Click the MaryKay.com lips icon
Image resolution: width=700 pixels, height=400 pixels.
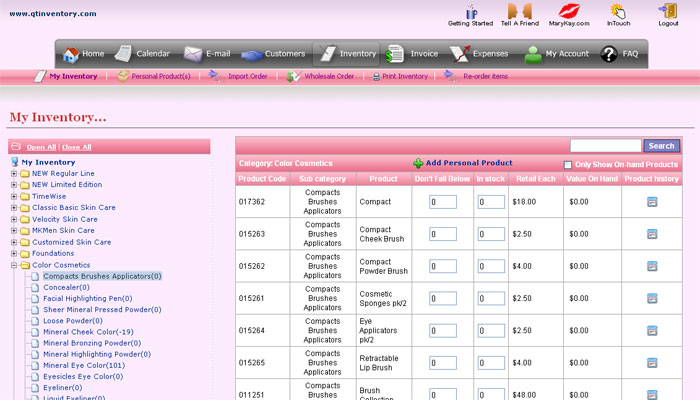(569, 11)
